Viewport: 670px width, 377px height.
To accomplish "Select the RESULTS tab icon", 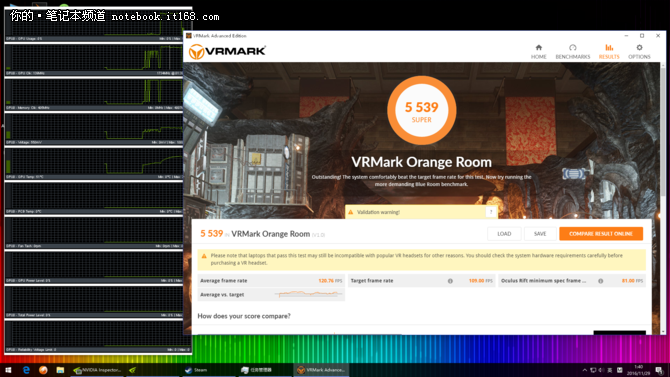I will pyautogui.click(x=609, y=48).
